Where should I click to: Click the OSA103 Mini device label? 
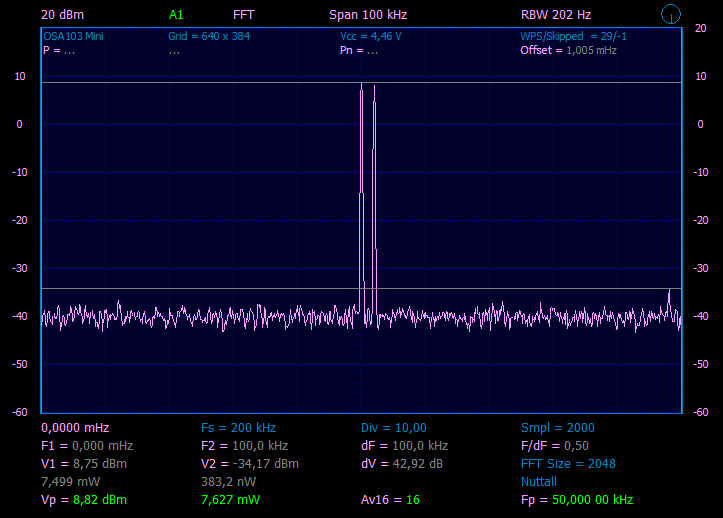(73, 36)
